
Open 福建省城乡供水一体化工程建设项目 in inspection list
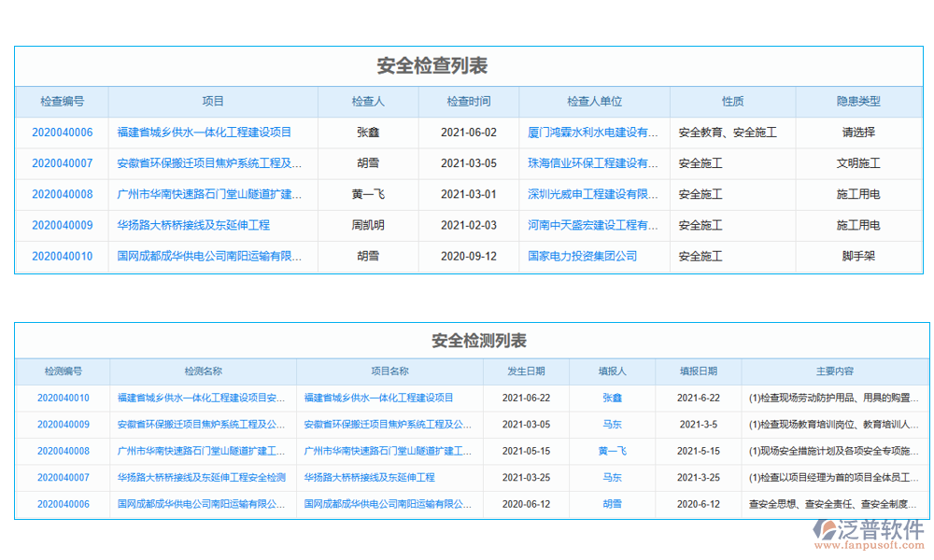point(204,133)
